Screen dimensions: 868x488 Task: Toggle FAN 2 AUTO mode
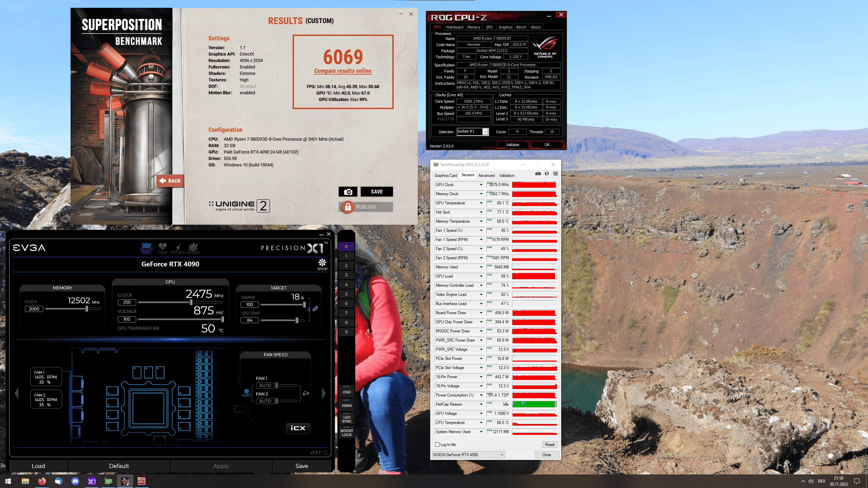coord(265,401)
